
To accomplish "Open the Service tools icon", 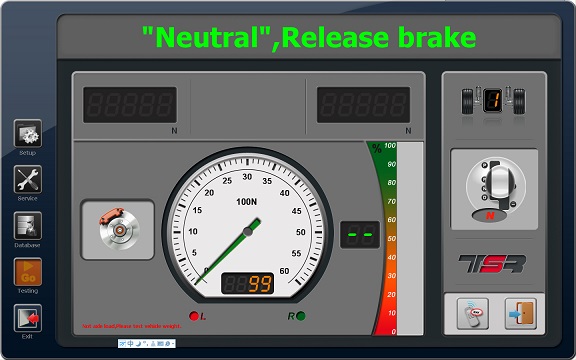I will pos(28,179).
